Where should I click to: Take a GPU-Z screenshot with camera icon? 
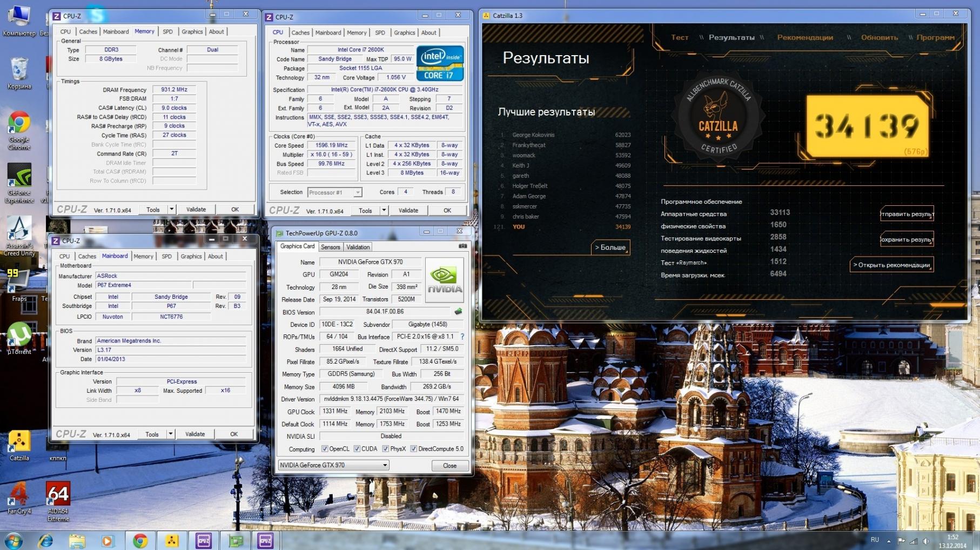point(463,246)
